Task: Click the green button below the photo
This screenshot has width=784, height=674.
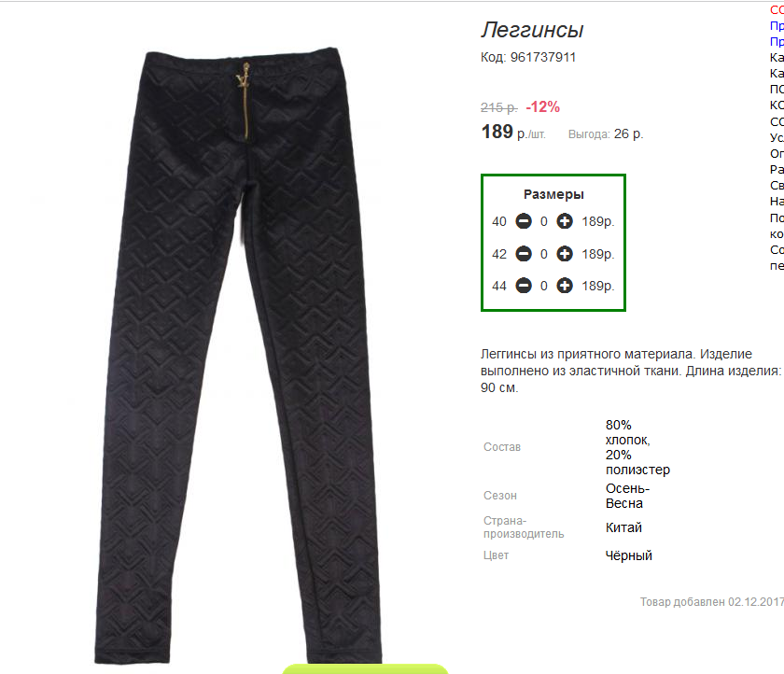Action: click(365, 669)
